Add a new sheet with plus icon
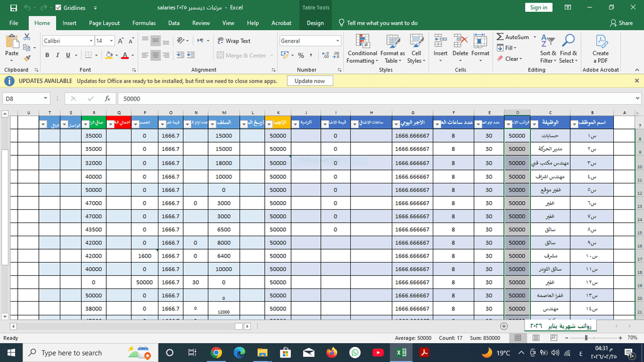 pyautogui.click(x=504, y=326)
